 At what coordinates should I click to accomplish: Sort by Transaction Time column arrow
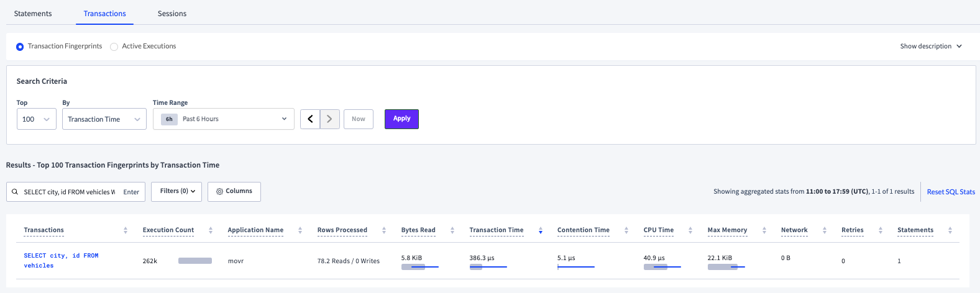pos(541,230)
